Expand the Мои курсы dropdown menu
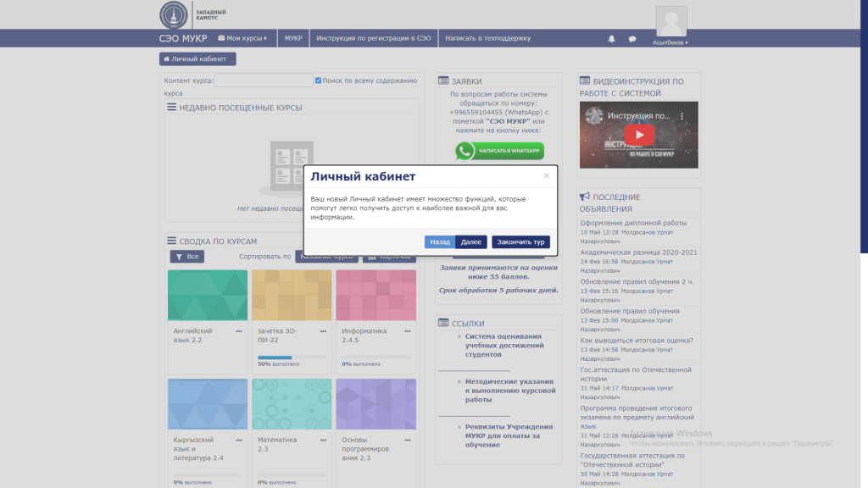This screenshot has width=868, height=488. pos(242,38)
